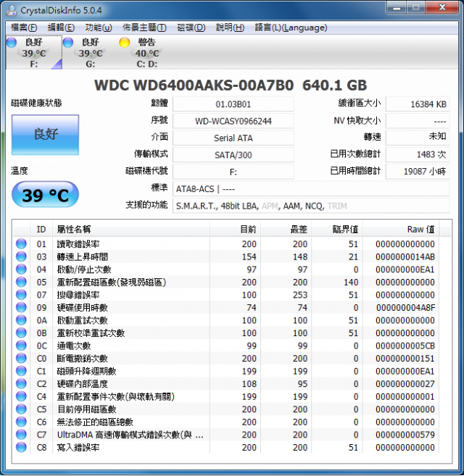Click the status dot for attribute 05
Screen dimensions: 464x476
coord(21,282)
